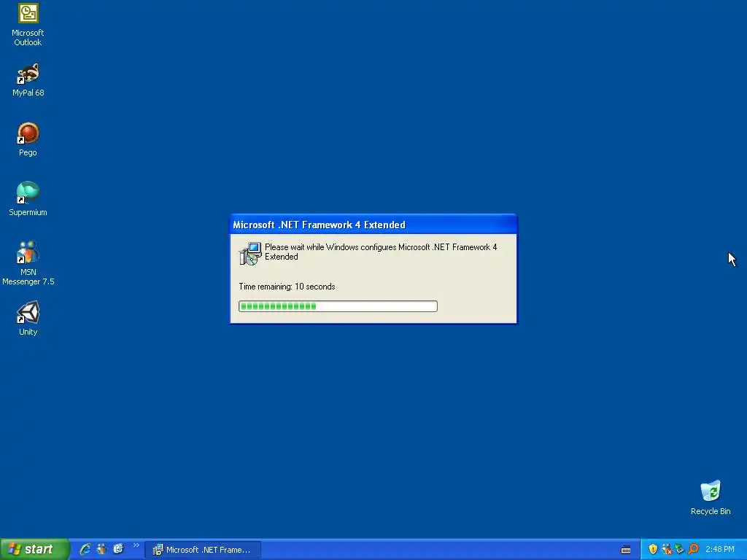Click the on-screen keyboard tray icon
This screenshot has height=560, width=747.
626,550
